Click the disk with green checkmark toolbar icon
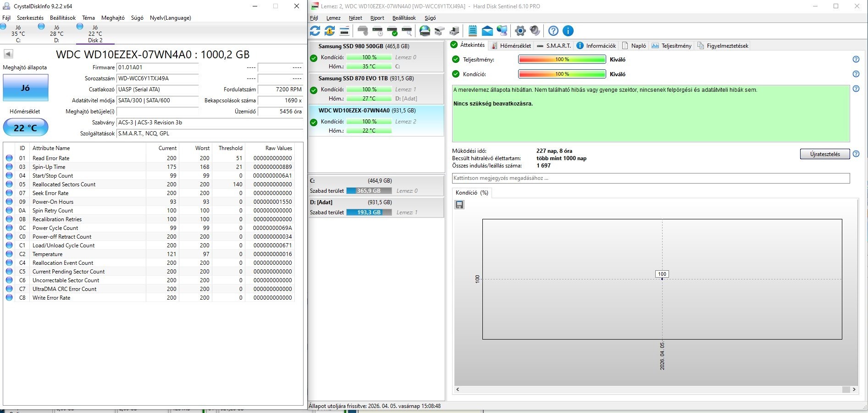 (x=392, y=31)
